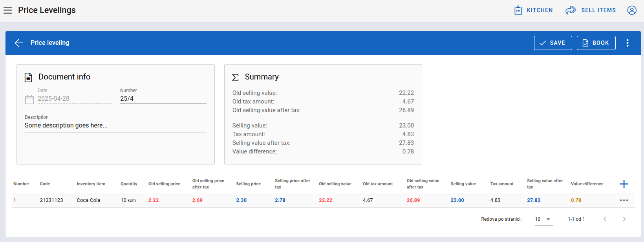Click the Selling value column header
Screen dimensions: 644x242
[x=463, y=184]
